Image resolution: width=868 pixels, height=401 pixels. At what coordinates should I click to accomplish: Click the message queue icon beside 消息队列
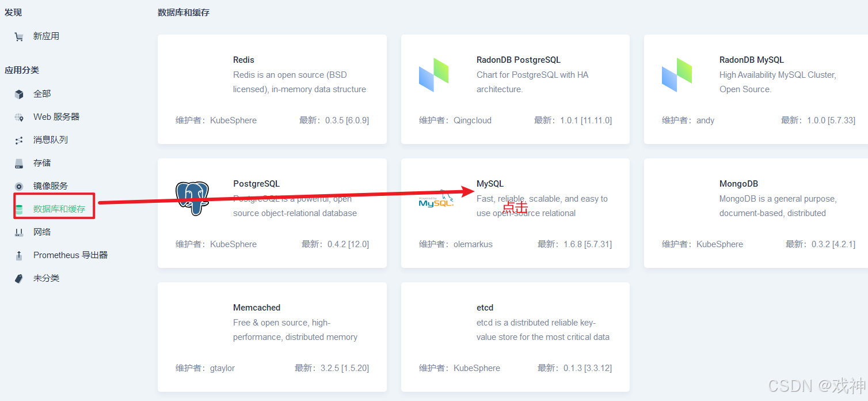19,140
